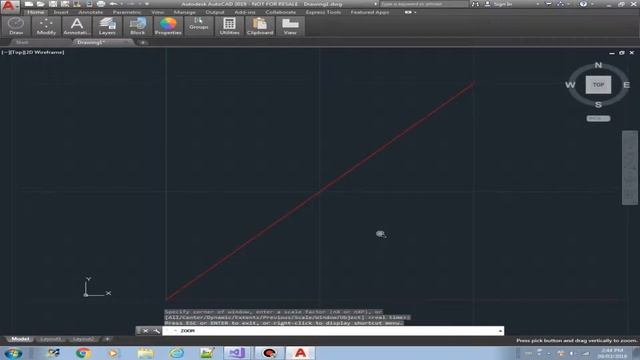This screenshot has height=360, width=640.
Task: Open the WCS dropdown below ViewCube
Action: (598, 118)
